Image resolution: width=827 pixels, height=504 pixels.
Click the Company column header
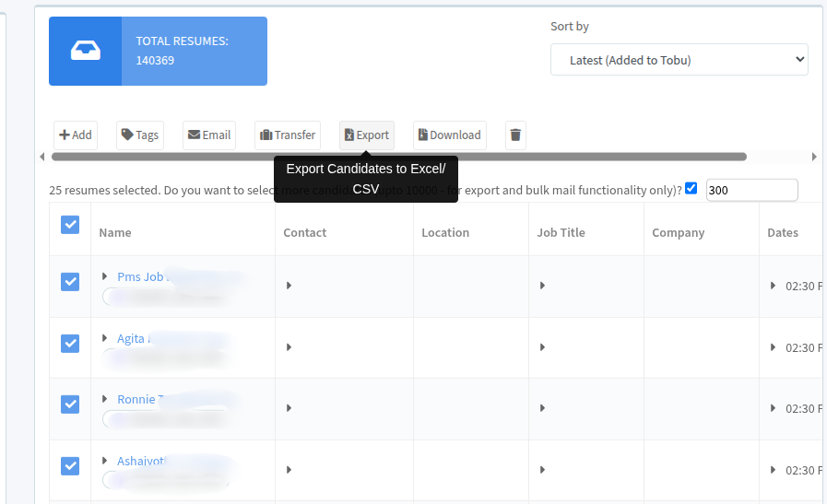click(679, 232)
